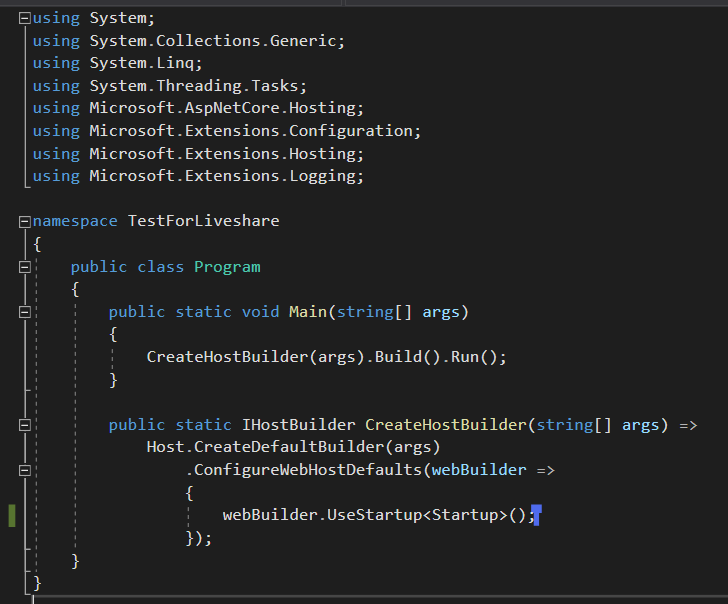Collapse the Main method region

[x=25, y=312]
